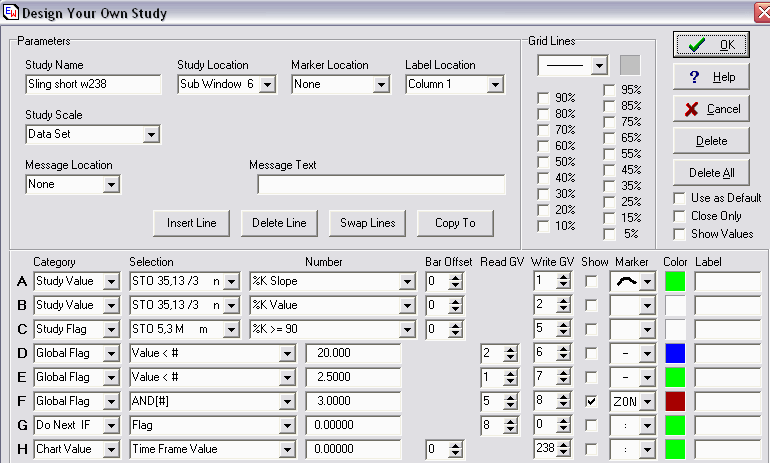
Task: Open row D Value < # selection dropdown
Action: point(287,354)
